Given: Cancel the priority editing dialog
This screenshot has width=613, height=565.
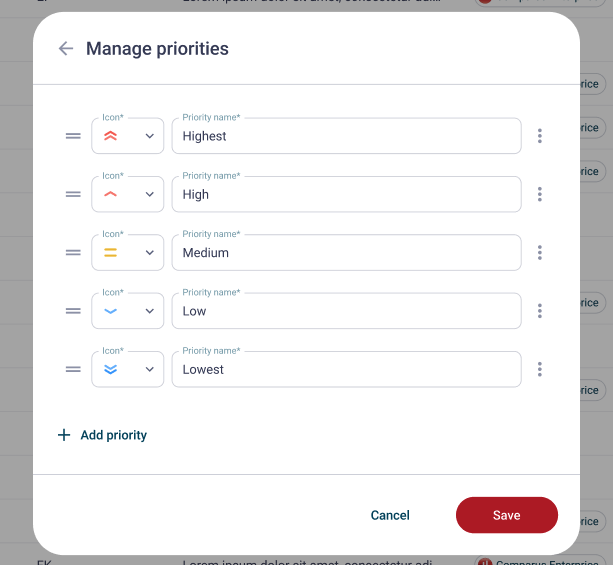Looking at the screenshot, I should [390, 515].
